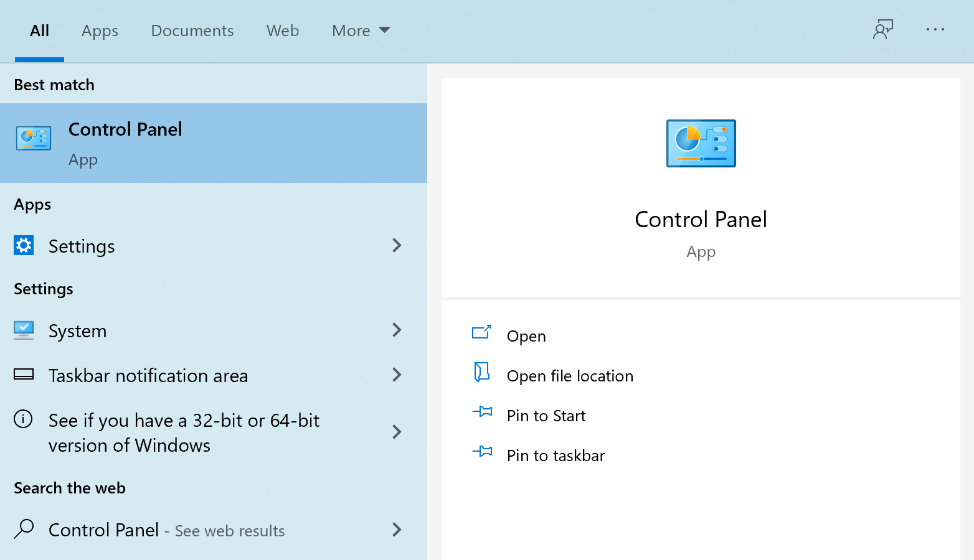Click the Control Panel title in preview pane
Image resolution: width=974 pixels, height=560 pixels.
[x=701, y=219]
